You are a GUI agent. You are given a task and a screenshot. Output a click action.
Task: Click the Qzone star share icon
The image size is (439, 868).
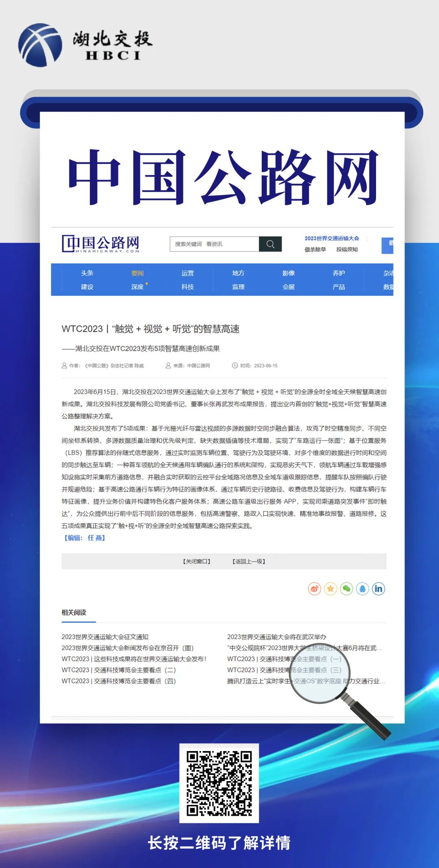tap(330, 588)
